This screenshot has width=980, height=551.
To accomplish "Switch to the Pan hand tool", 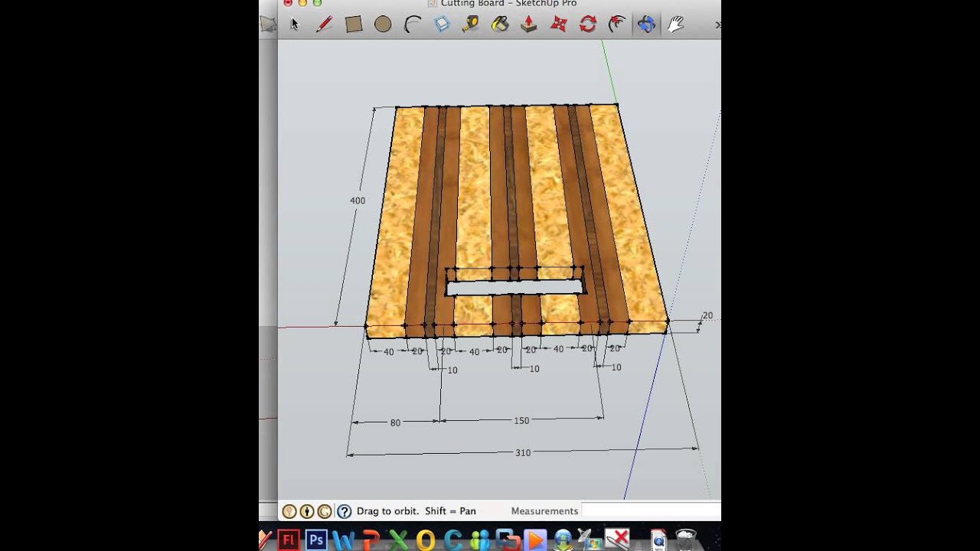I will click(676, 24).
